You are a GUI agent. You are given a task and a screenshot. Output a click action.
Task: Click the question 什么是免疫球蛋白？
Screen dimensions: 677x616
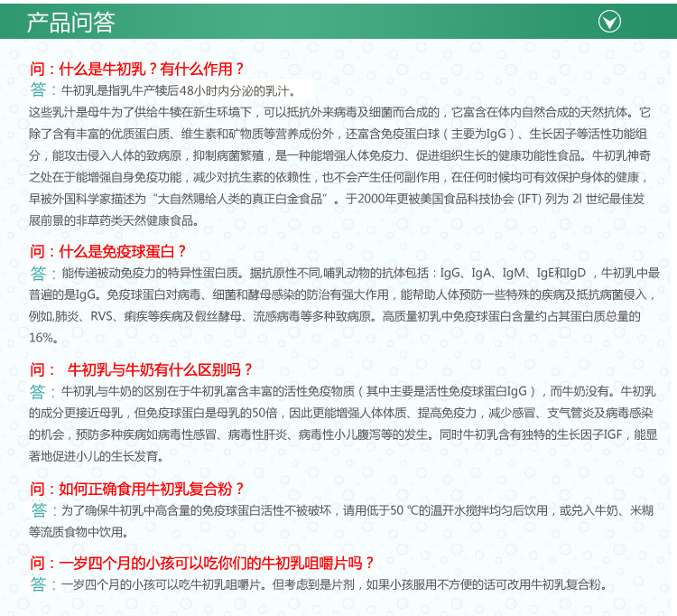click(x=108, y=251)
